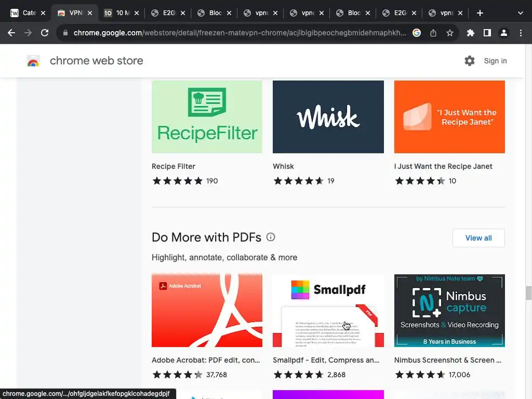This screenshot has height=399, width=532.
Task: Click the Recipe Filter title link
Action: coord(174,166)
